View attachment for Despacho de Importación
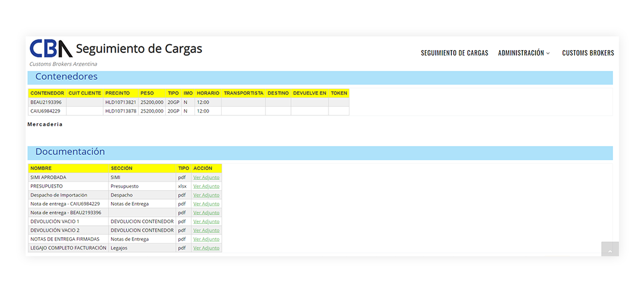 206,195
